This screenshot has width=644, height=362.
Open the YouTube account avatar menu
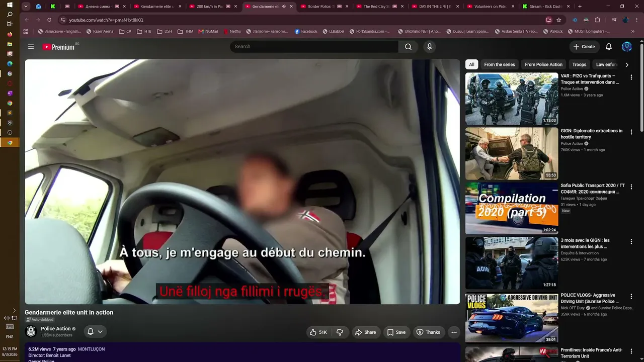[x=627, y=47]
